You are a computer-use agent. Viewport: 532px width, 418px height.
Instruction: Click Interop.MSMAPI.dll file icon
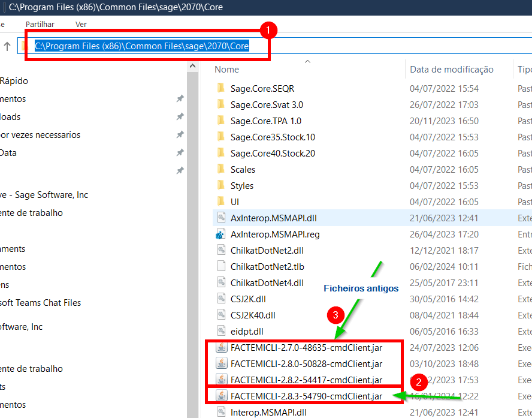(221, 412)
